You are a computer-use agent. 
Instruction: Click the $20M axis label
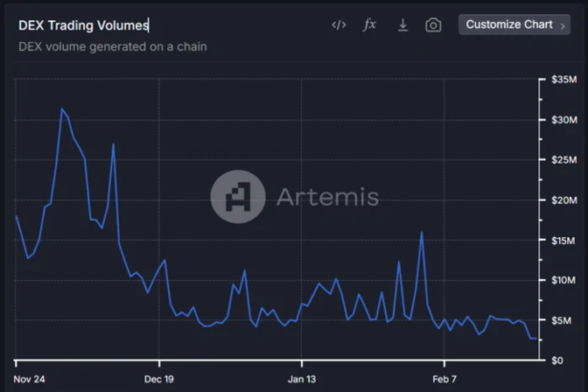564,201
